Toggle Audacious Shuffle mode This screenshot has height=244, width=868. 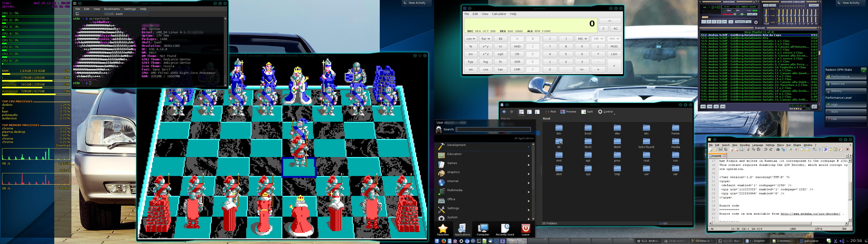[740, 22]
